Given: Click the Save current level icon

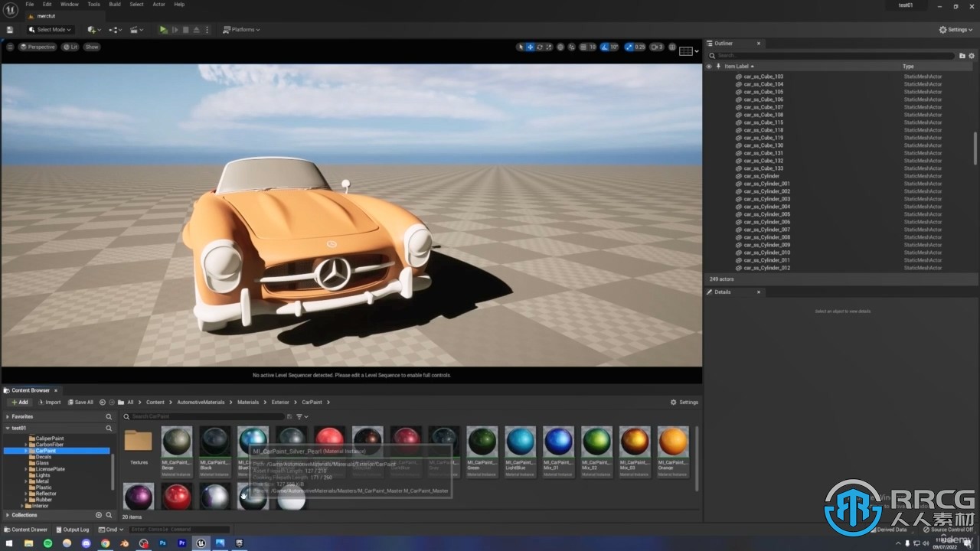Looking at the screenshot, I should (x=10, y=30).
